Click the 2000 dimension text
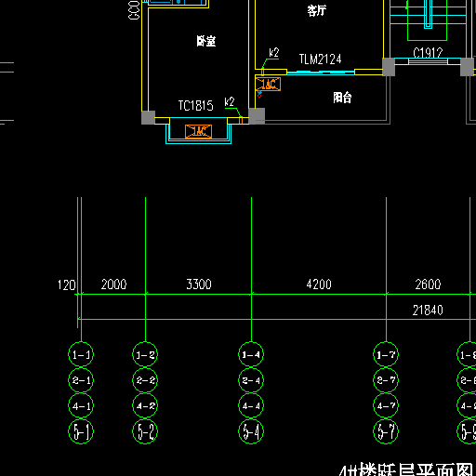The image size is (476, 476). tap(114, 284)
